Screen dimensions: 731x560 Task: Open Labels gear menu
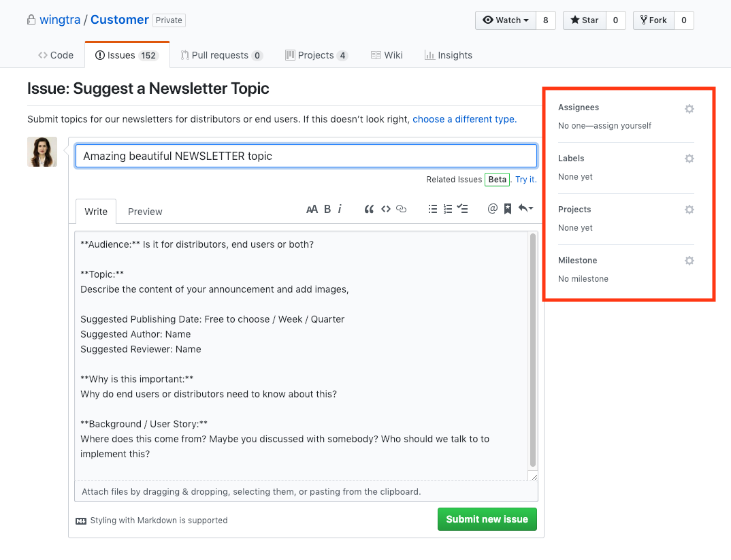click(x=689, y=159)
